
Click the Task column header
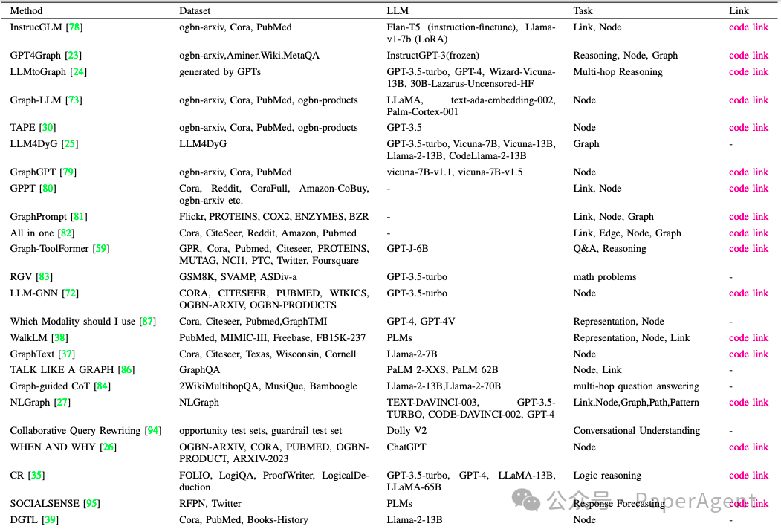tap(583, 10)
